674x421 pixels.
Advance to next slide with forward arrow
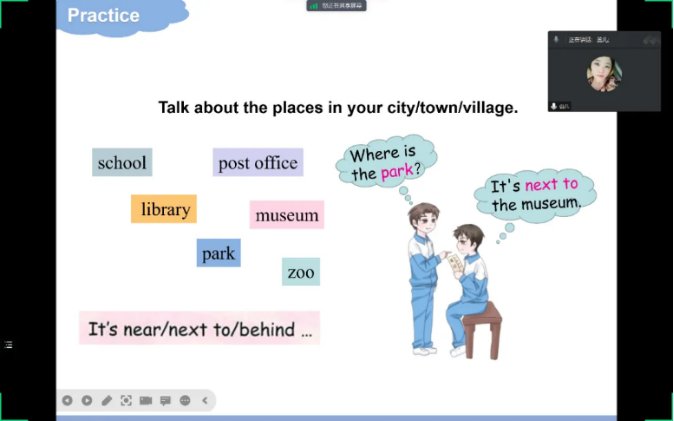pos(87,400)
